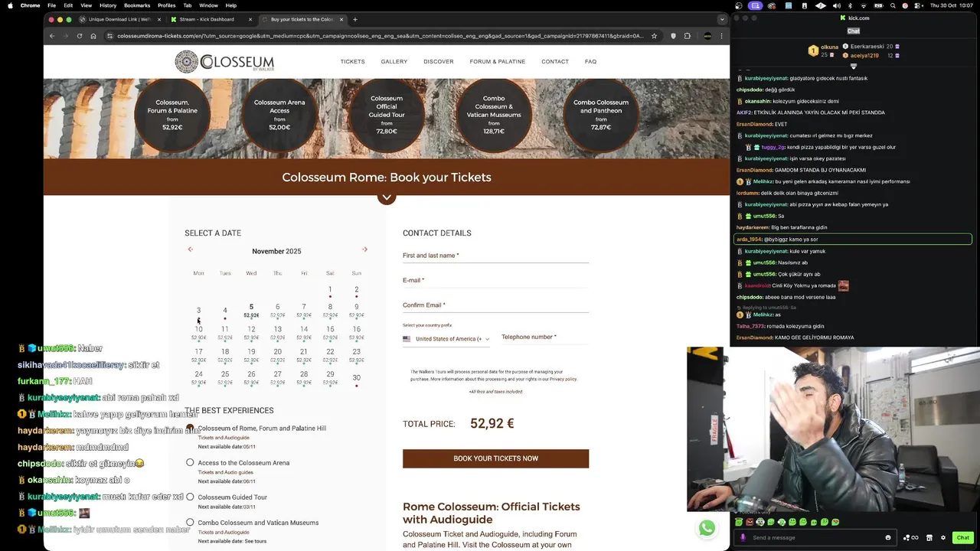Click the Confirm Email field
This screenshot has height=551, width=980.
click(x=495, y=305)
